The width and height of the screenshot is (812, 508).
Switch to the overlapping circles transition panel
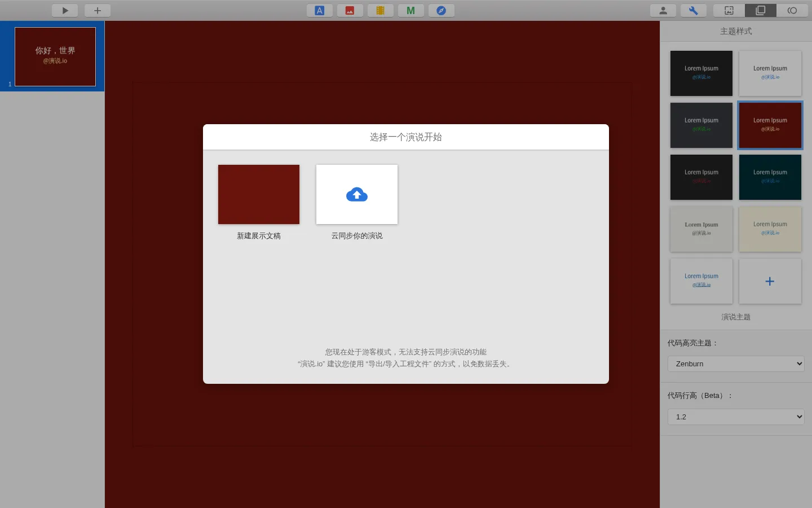click(x=792, y=10)
